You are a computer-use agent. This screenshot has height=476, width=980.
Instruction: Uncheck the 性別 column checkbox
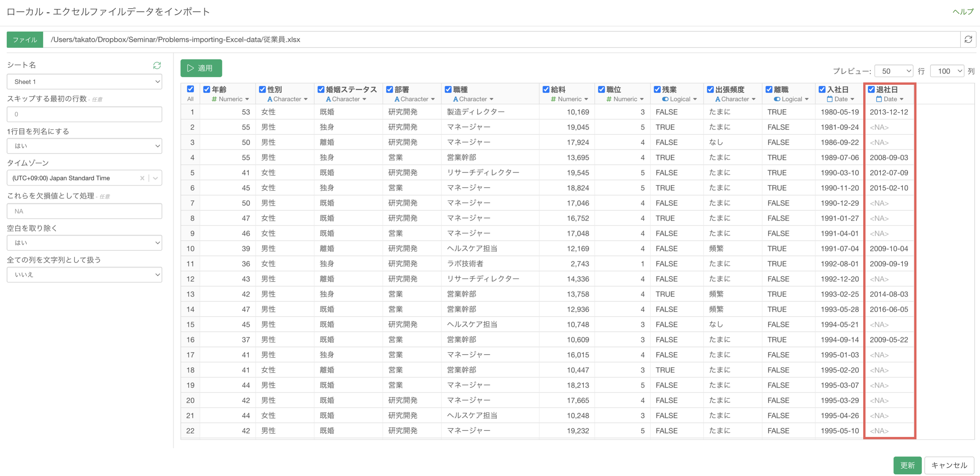262,89
